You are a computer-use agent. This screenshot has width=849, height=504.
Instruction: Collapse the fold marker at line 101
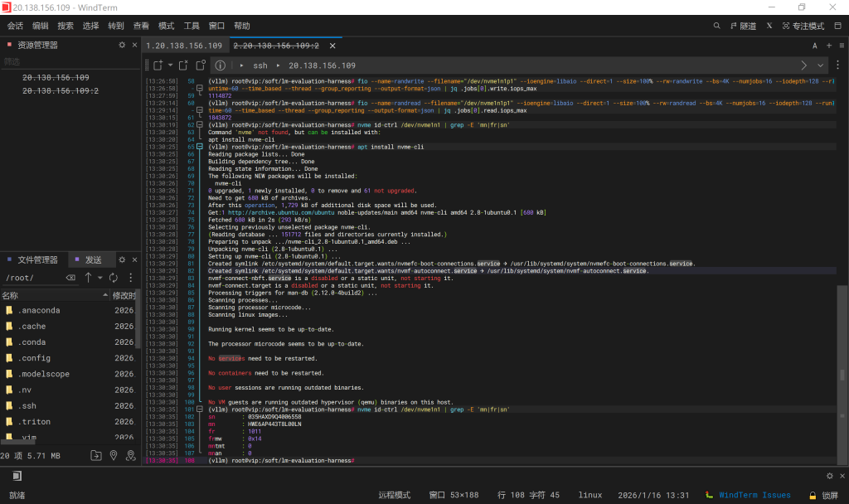click(x=200, y=409)
